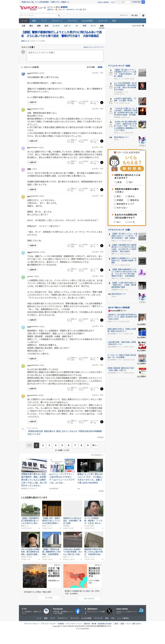Screen dimensions: 165x644
Task: Expand 返信13件 replies on fqq's comment
Action: (x=33, y=141)
